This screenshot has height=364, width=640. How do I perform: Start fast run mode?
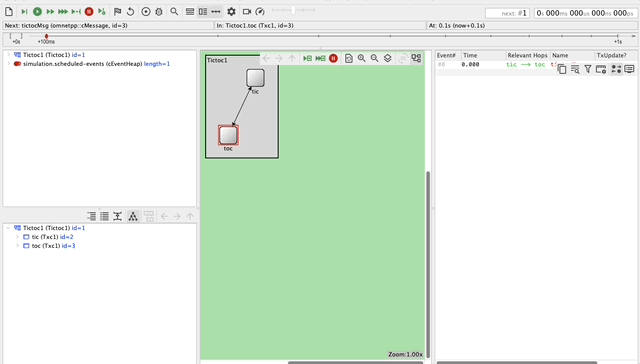point(50,11)
